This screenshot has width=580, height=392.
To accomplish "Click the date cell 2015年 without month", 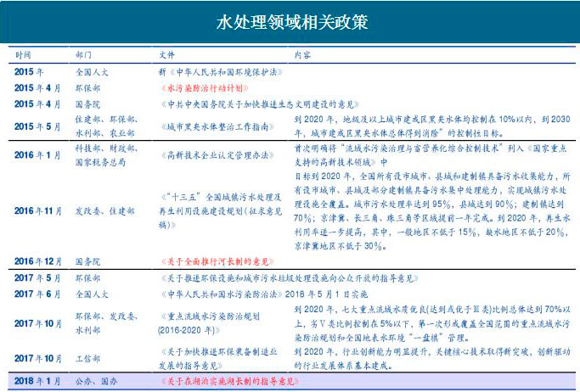I will [x=29, y=71].
